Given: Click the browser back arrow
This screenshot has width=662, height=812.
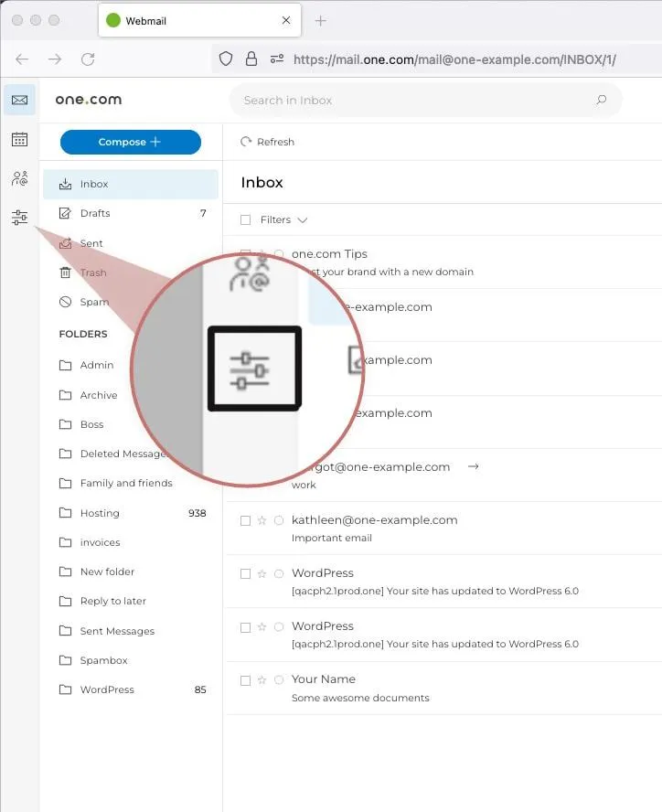Looking at the screenshot, I should click(22, 59).
